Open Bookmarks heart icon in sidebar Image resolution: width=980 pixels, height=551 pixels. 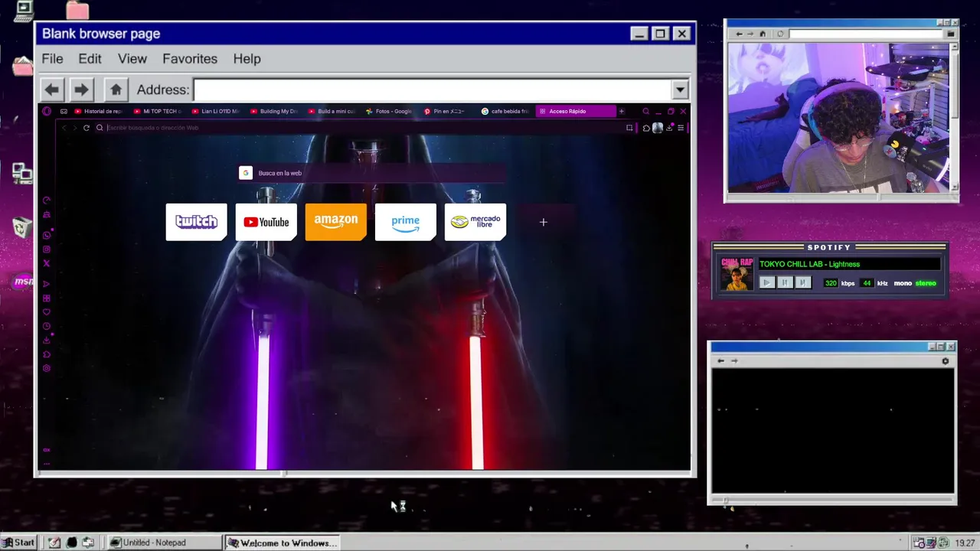pyautogui.click(x=47, y=312)
